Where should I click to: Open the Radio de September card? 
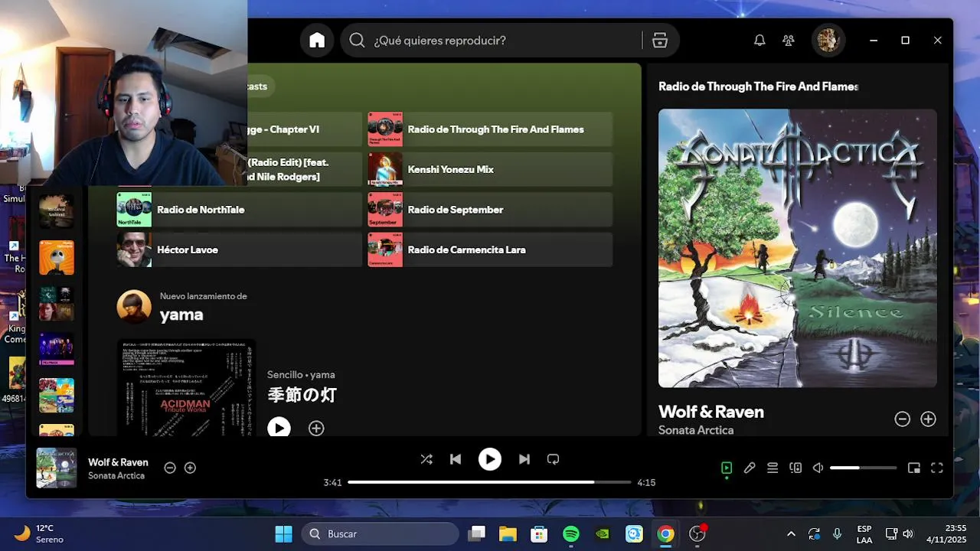point(490,210)
